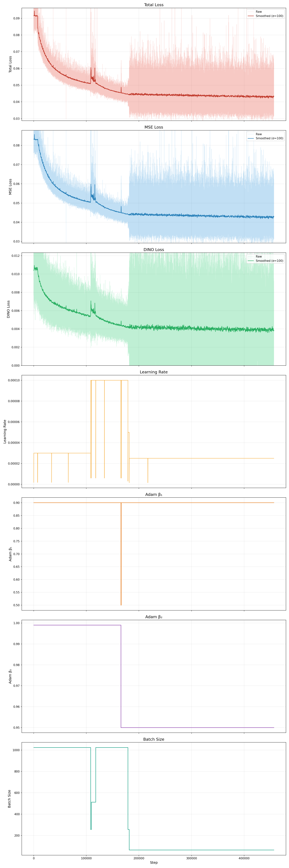
Task: Click Smoothed (σ=100) legend entry in Total Loss
Action: 269,16
